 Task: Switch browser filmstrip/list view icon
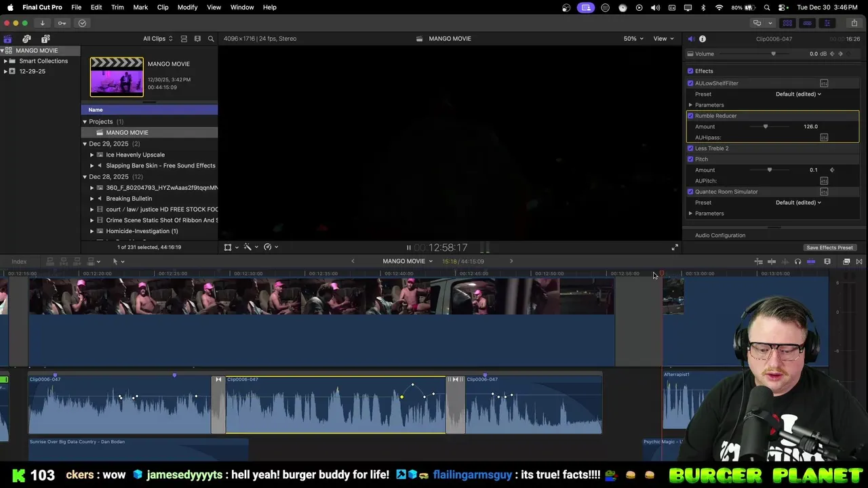click(x=197, y=39)
